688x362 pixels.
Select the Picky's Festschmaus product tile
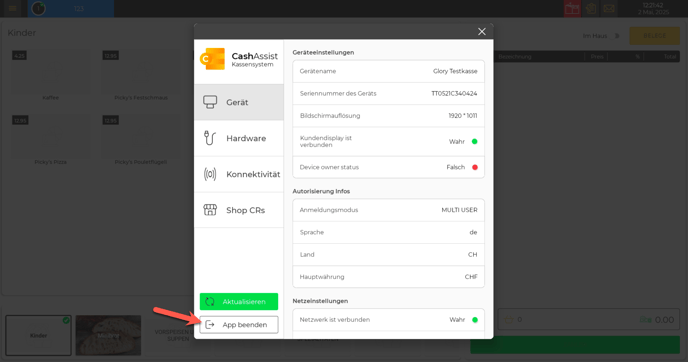click(x=141, y=75)
